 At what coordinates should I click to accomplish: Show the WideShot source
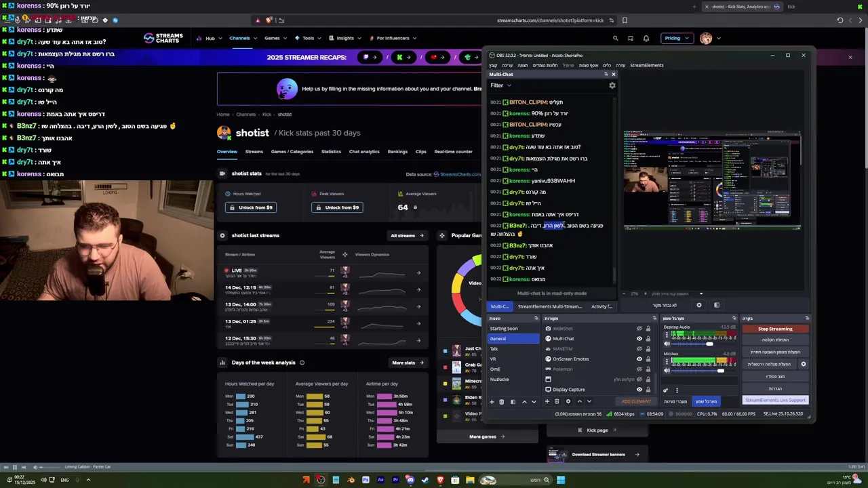click(639, 329)
